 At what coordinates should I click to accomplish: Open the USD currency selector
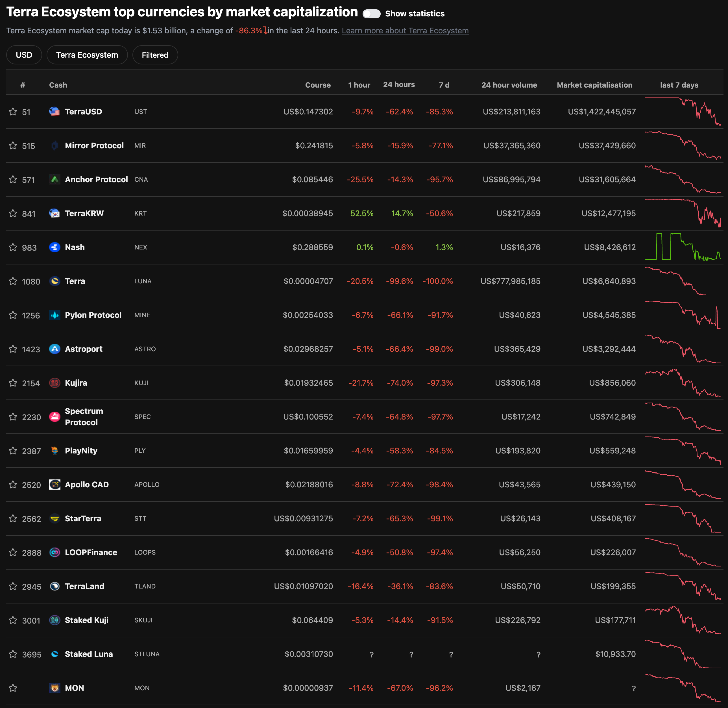[x=24, y=55]
